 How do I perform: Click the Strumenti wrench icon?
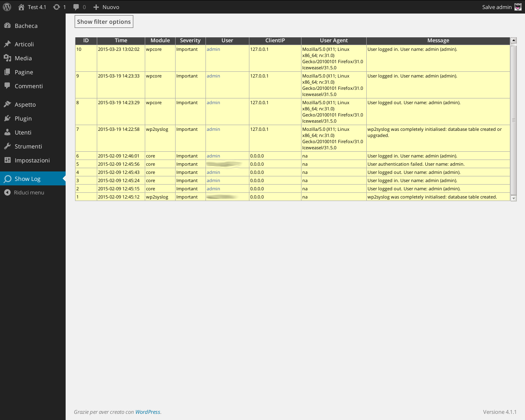click(x=7, y=146)
